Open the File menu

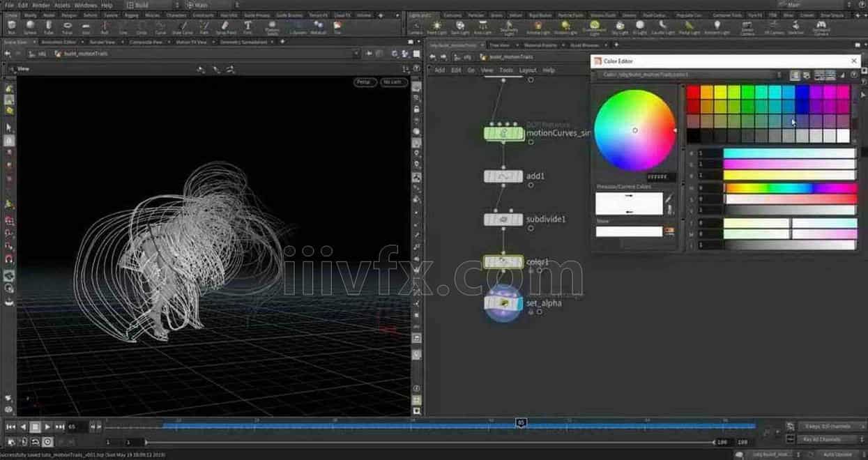coord(10,5)
